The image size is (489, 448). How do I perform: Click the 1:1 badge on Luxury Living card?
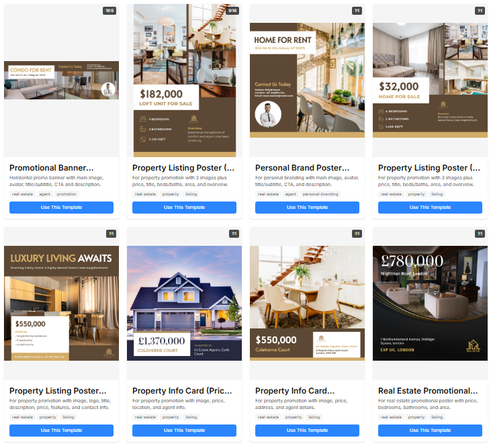point(112,234)
